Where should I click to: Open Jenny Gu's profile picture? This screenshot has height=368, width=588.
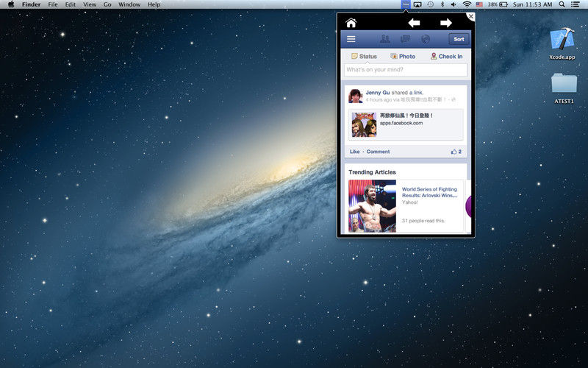[x=356, y=96]
